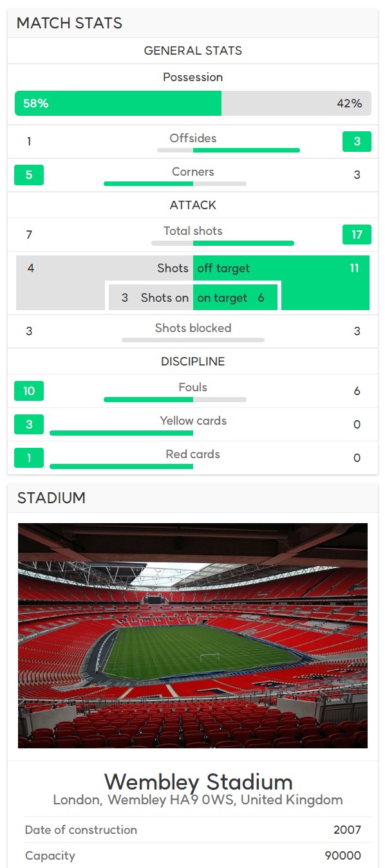Click the Fouls badge showing 10
This screenshot has width=385, height=868.
pyautogui.click(x=29, y=391)
